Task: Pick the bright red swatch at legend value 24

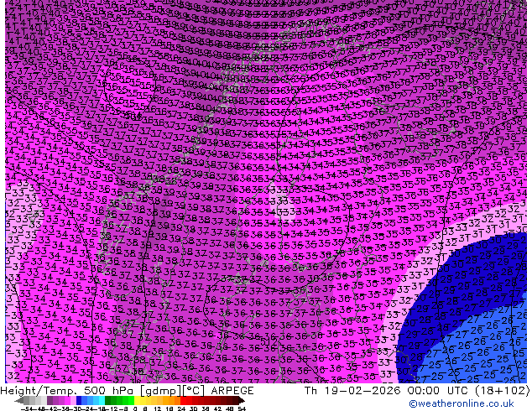Action: [183, 400]
